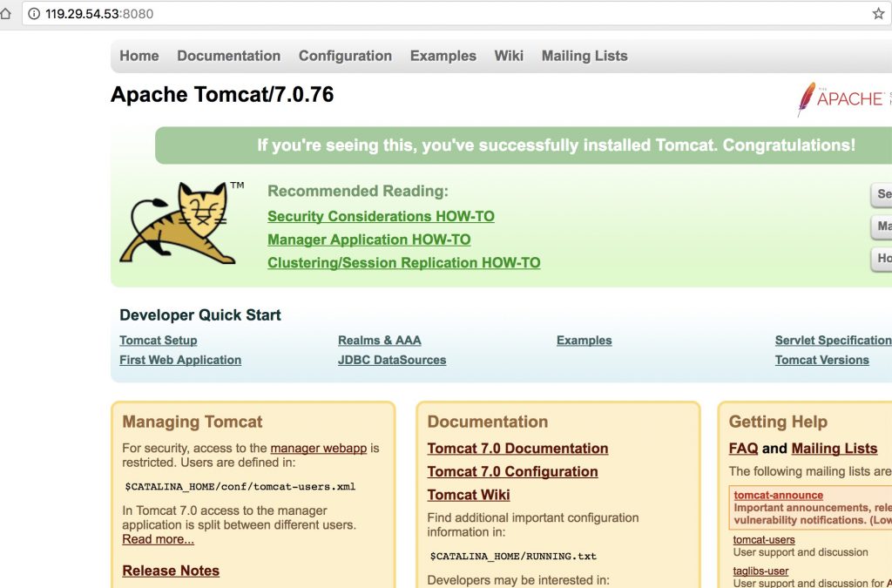This screenshot has width=892, height=588.
Task: Click the tomcat-announce mailing list link
Action: (x=778, y=495)
